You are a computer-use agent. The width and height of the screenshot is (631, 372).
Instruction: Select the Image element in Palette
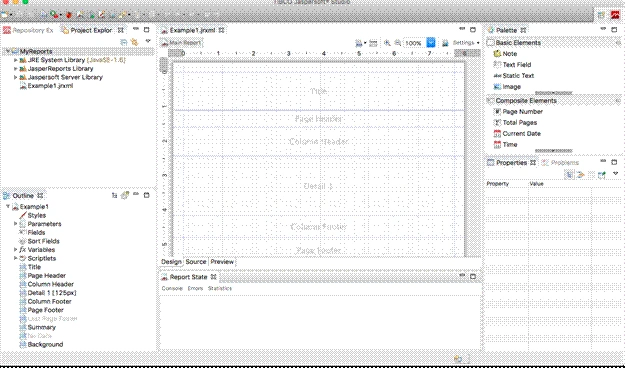click(x=507, y=87)
